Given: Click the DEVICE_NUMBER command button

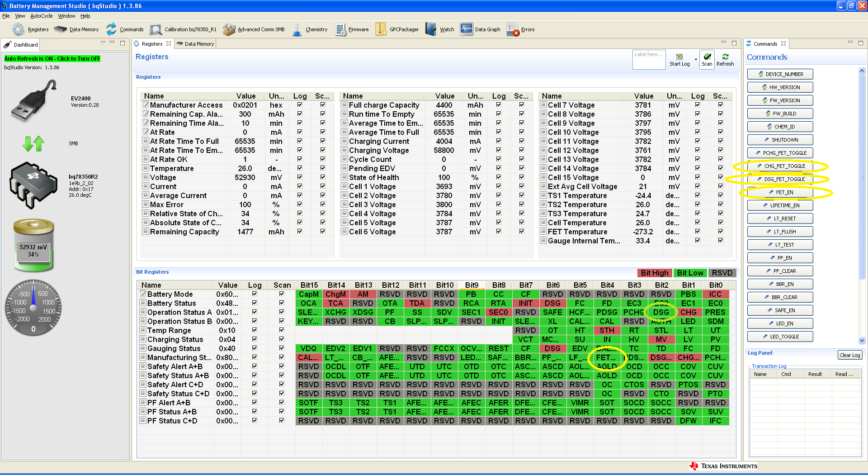Looking at the screenshot, I should click(x=780, y=74).
